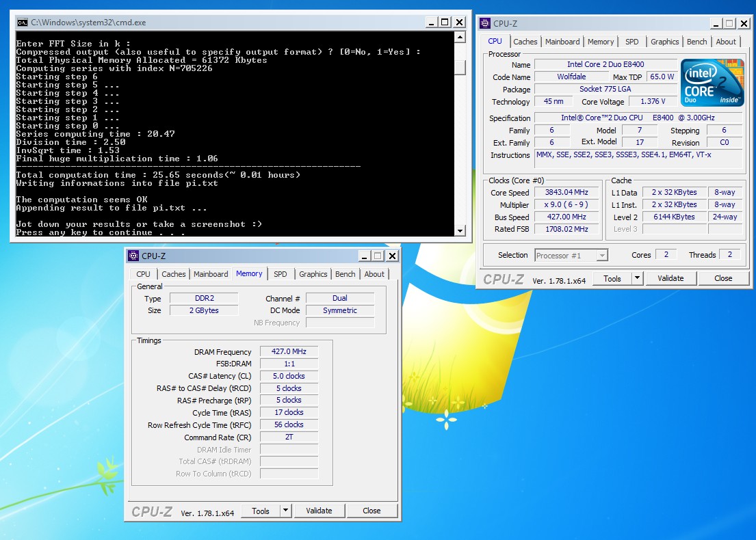Screen dimensions: 756x540
Task: Open the Graphics tab in the CPU window
Action: [664, 42]
